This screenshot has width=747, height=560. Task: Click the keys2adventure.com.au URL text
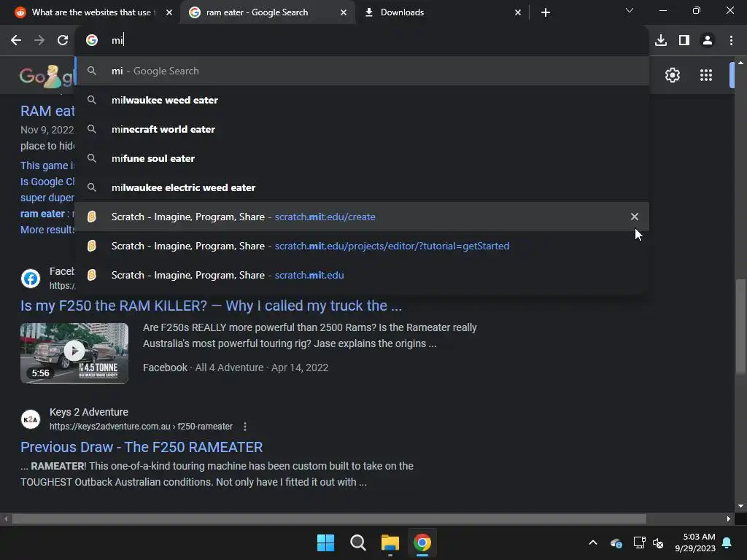tap(141, 427)
